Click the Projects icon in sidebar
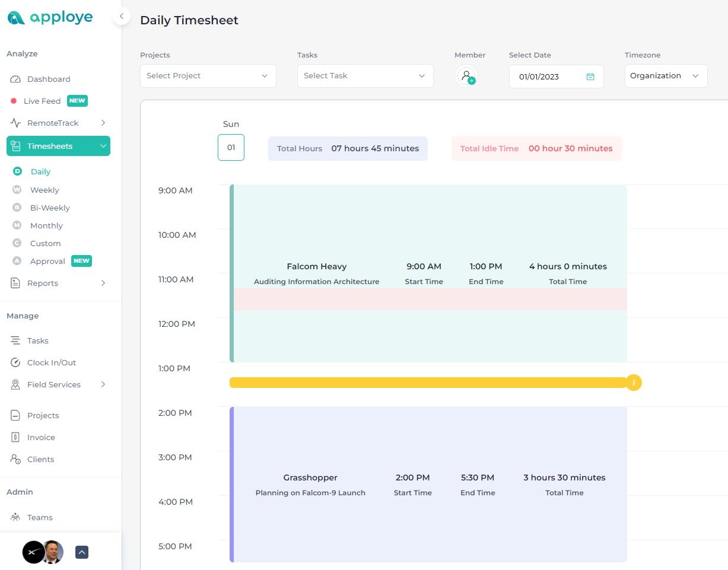The width and height of the screenshot is (728, 570). tap(16, 415)
